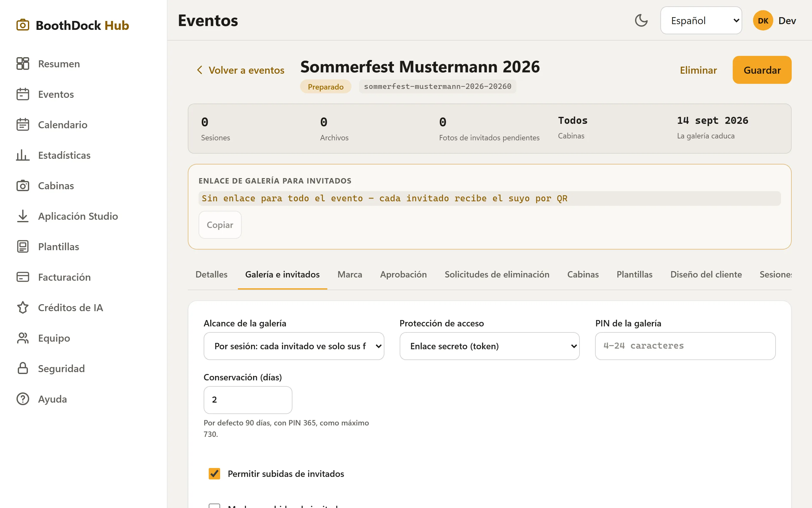This screenshot has width=812, height=508.
Task: Click the Eventos calendar icon in sidebar
Action: (x=23, y=94)
